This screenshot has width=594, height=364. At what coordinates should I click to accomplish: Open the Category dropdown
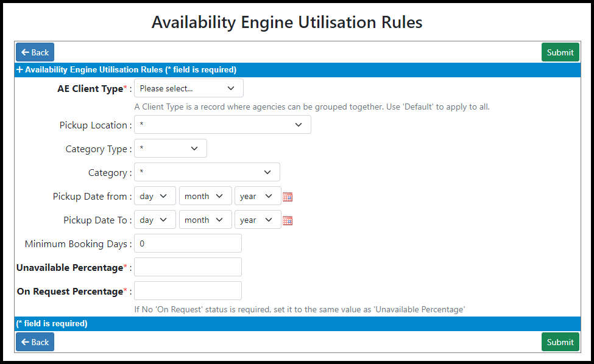(x=207, y=172)
